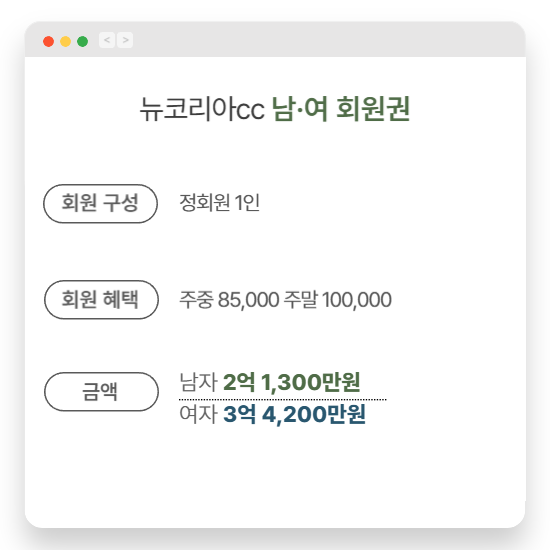Select the 회원 혜택 pill label
Viewport: 550px width, 550px height.
(101, 300)
